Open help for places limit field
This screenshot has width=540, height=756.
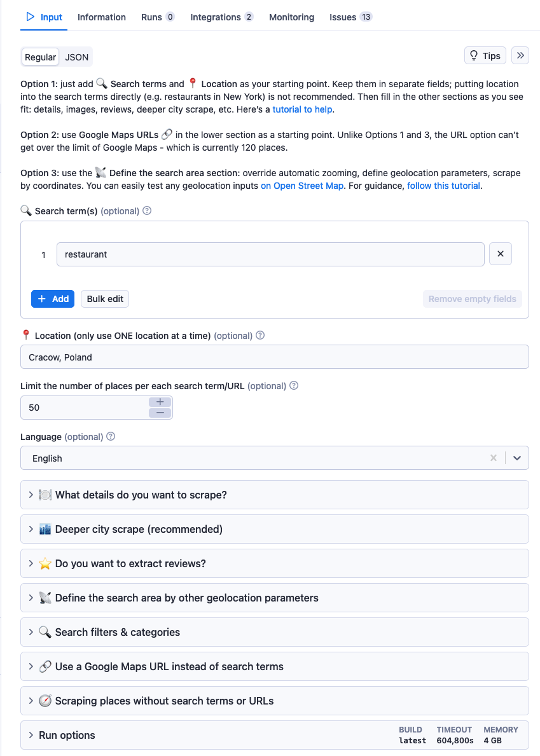point(293,385)
